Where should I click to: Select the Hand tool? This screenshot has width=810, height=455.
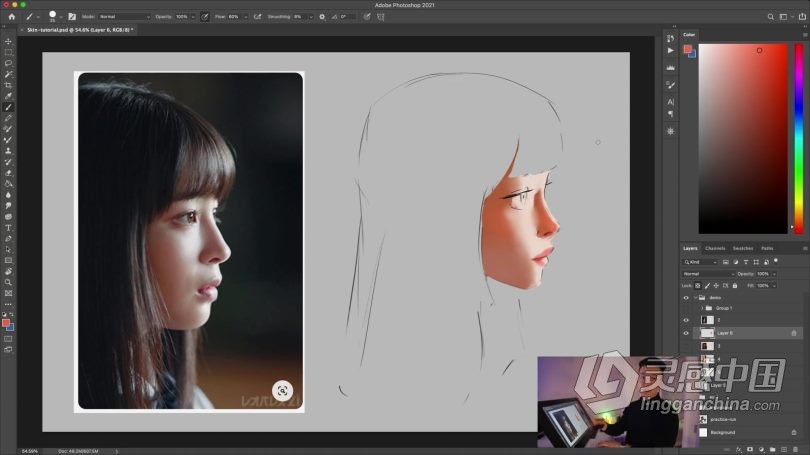(x=8, y=271)
